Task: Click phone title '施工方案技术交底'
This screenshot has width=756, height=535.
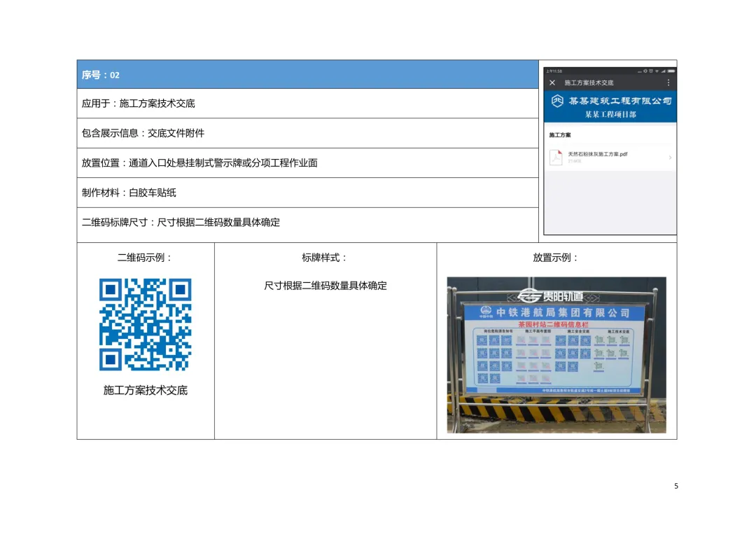Action: [x=589, y=83]
